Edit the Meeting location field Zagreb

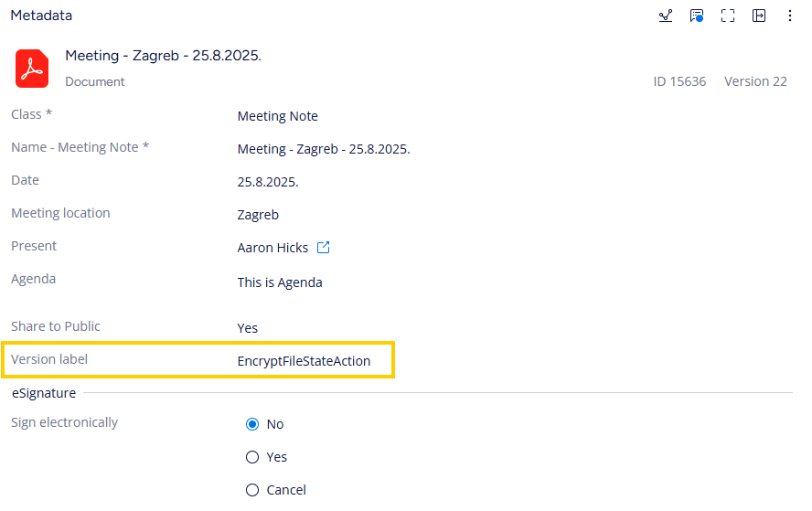tap(258, 215)
